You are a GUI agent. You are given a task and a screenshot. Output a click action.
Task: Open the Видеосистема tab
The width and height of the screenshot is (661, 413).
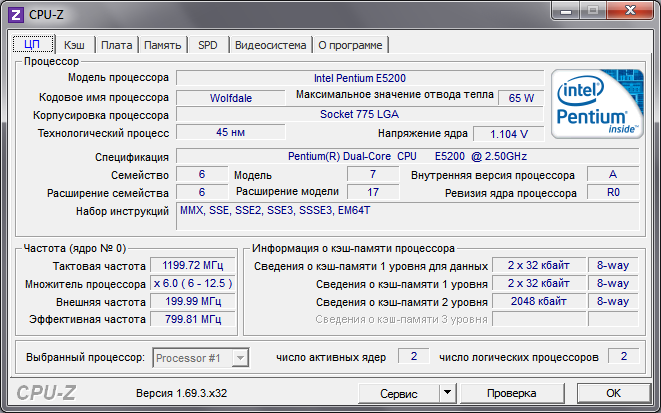(270, 45)
